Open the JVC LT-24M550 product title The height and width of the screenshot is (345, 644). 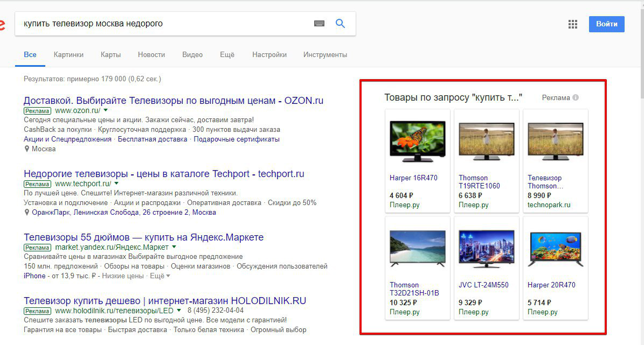pyautogui.click(x=483, y=285)
